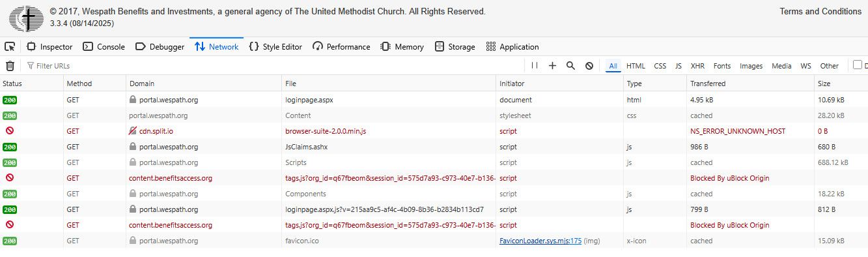This screenshot has height=257, width=868.
Task: Open the Terms and Conditions link
Action: point(820,11)
